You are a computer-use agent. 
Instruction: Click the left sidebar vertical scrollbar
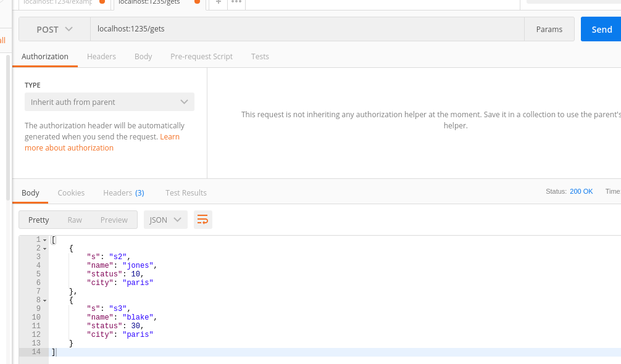(x=8, y=128)
